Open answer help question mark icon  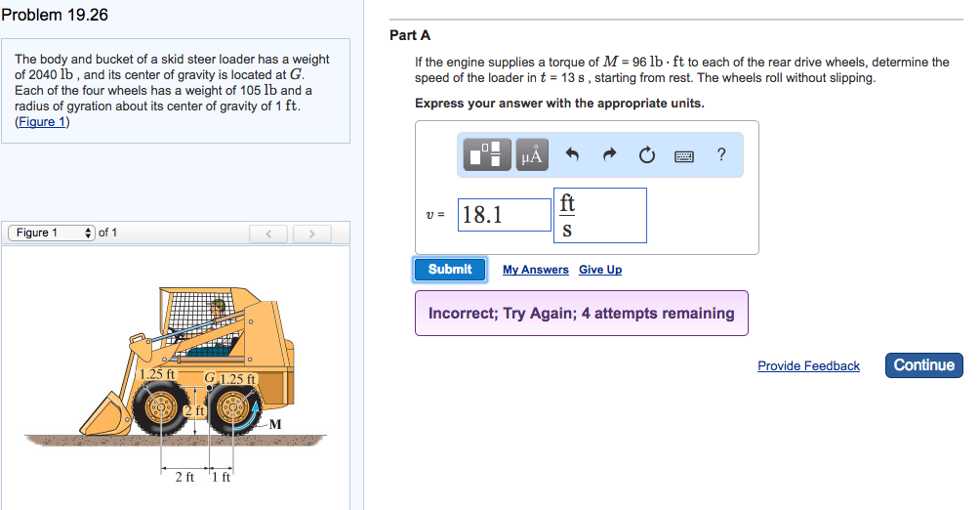point(721,154)
